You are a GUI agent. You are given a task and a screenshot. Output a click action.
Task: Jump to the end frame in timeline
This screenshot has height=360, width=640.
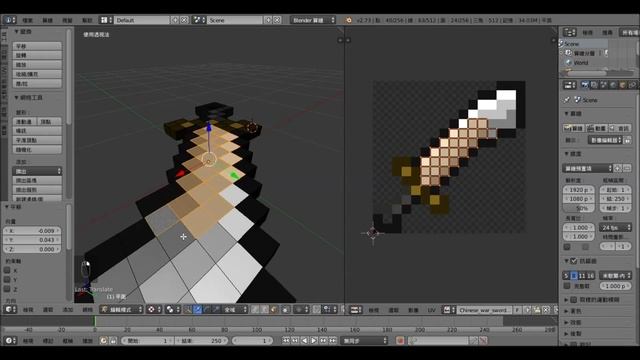coord(333,340)
